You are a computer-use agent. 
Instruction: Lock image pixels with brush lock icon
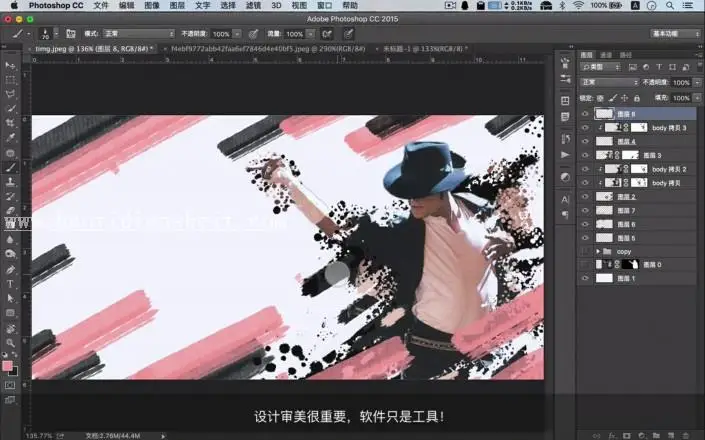[x=612, y=98]
